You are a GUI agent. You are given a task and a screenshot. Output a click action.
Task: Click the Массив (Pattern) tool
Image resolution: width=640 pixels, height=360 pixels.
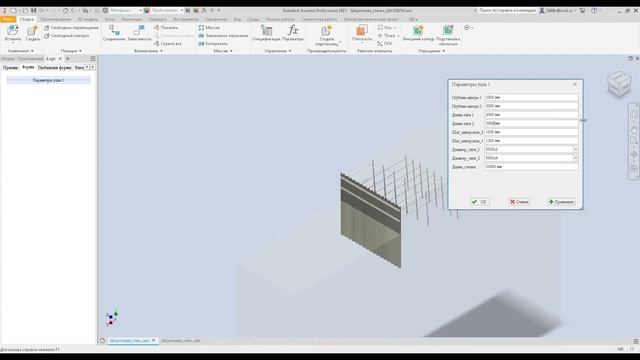[x=209, y=27]
